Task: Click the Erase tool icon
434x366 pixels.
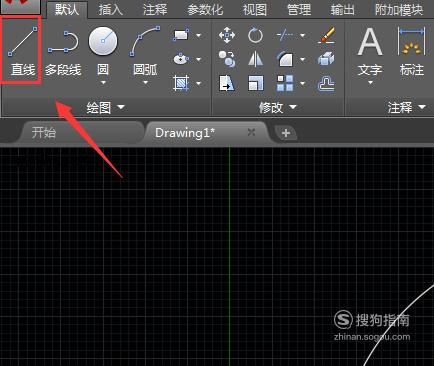Action: click(326, 35)
